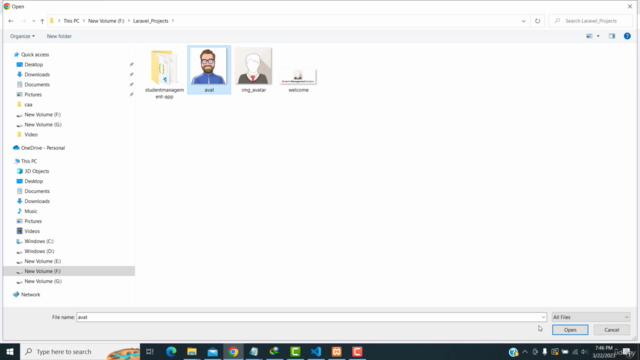Open Visual Studio Code from taskbar
The image size is (640, 360).
pos(316,351)
